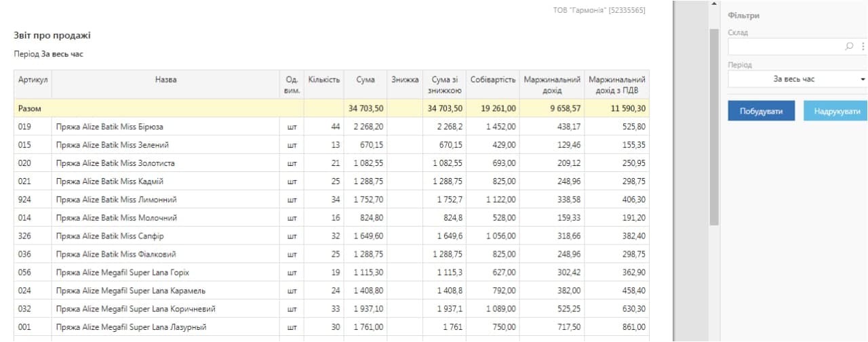868x342 pixels.
Task: Click the Побудувати button
Action: click(x=761, y=111)
